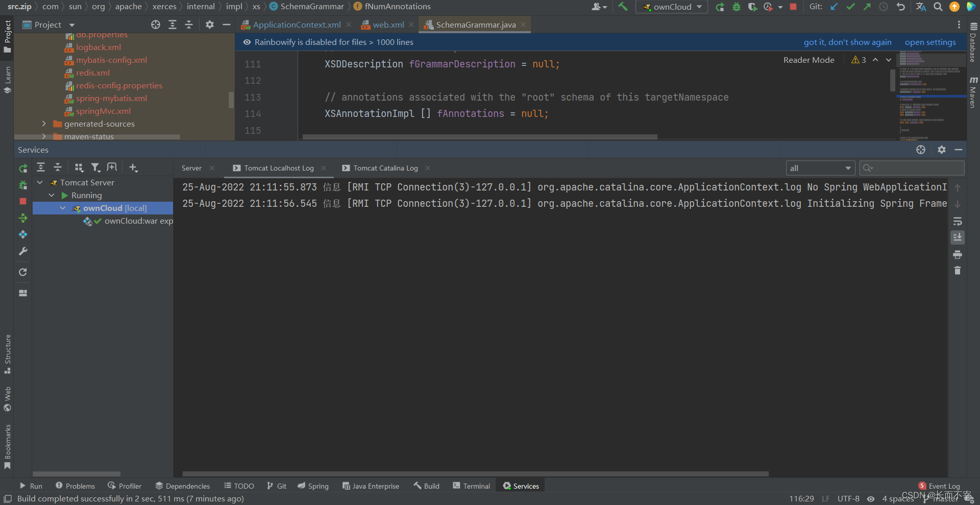980x505 pixels.
Task: Open the Spring tool window
Action: pos(313,486)
